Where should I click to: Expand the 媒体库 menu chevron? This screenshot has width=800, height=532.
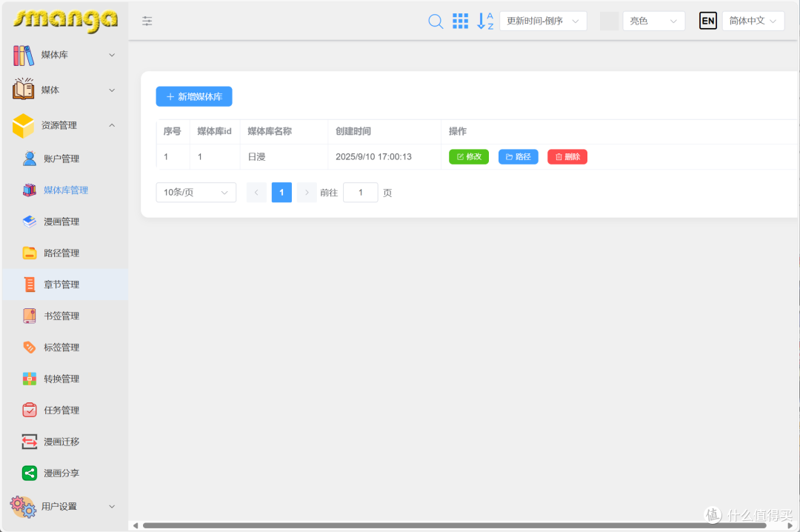tap(112, 55)
